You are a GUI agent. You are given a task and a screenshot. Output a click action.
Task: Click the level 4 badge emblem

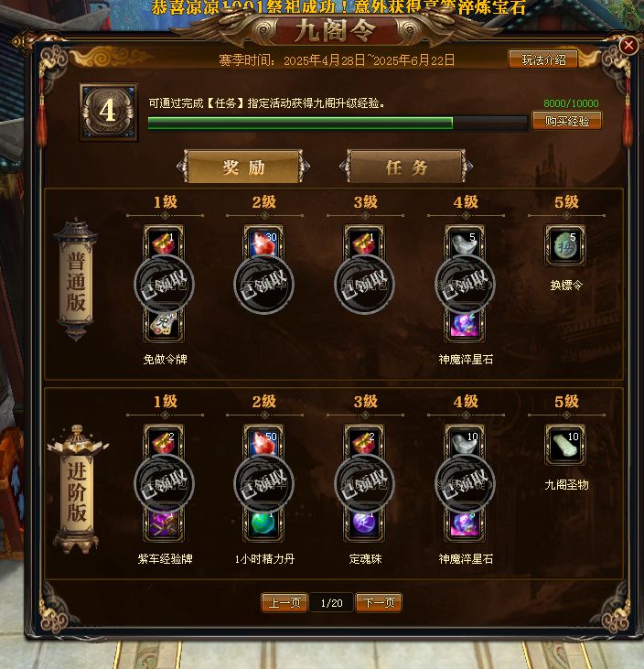tap(109, 112)
